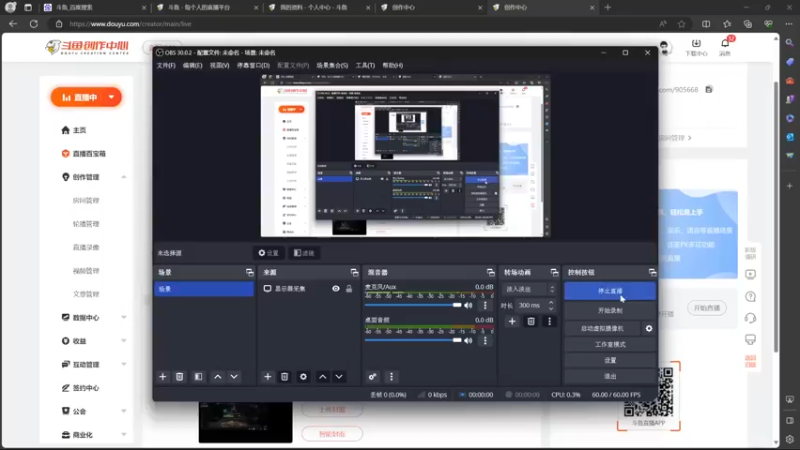The width and height of the screenshot is (800, 450).
Task: Move the scene up with arrow
Action: click(x=218, y=377)
